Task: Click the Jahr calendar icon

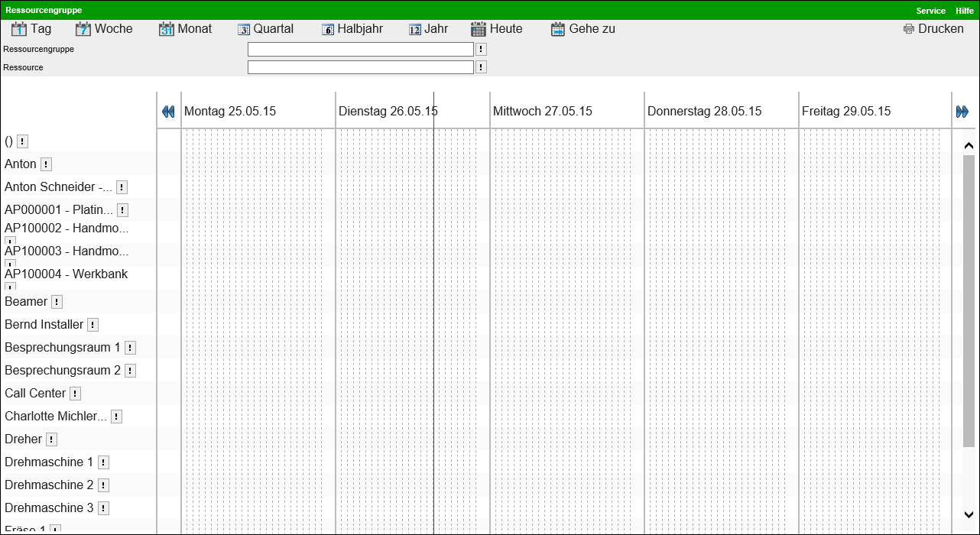Action: click(x=415, y=30)
